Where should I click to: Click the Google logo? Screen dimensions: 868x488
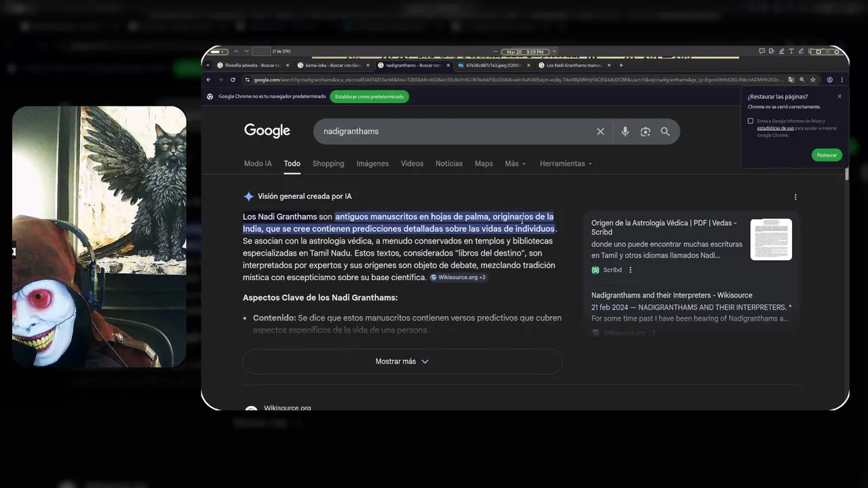pos(267,131)
